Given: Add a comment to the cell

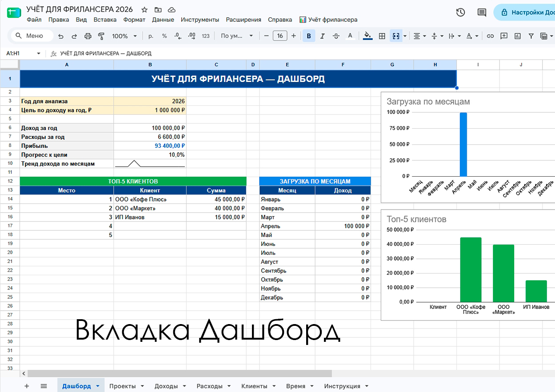Looking at the screenshot, I should pos(504,36).
